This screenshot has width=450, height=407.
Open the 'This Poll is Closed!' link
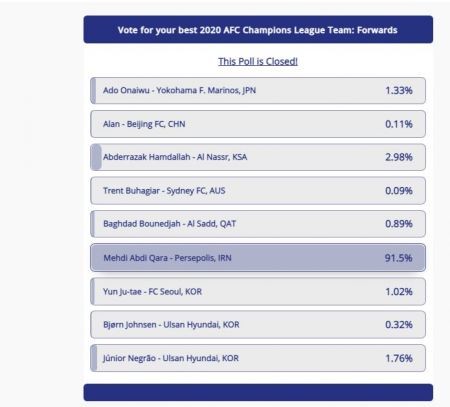click(x=258, y=61)
